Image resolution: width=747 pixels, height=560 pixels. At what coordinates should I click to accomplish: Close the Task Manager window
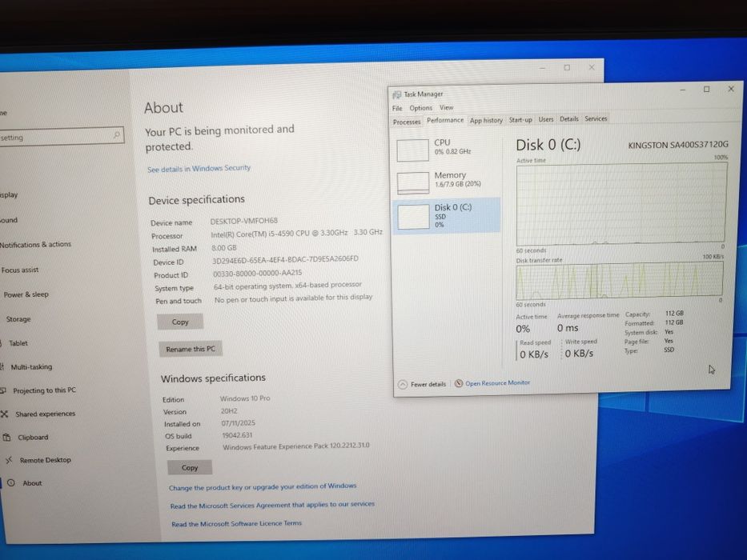coord(731,89)
